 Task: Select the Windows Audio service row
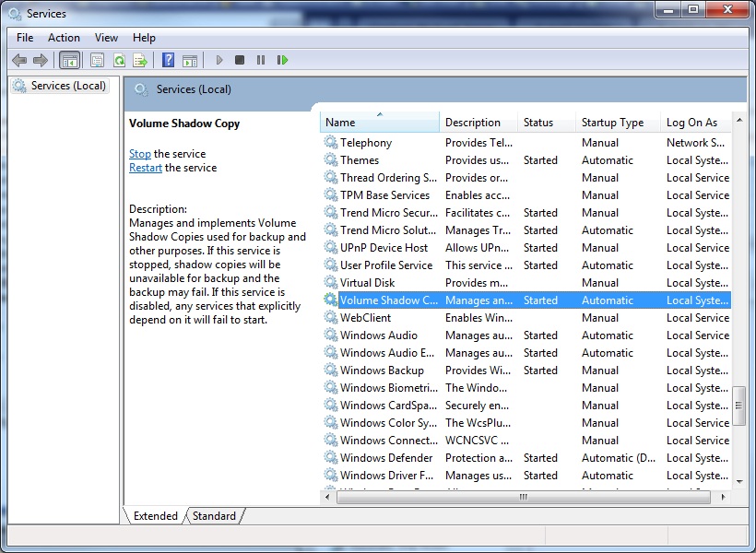[526, 335]
